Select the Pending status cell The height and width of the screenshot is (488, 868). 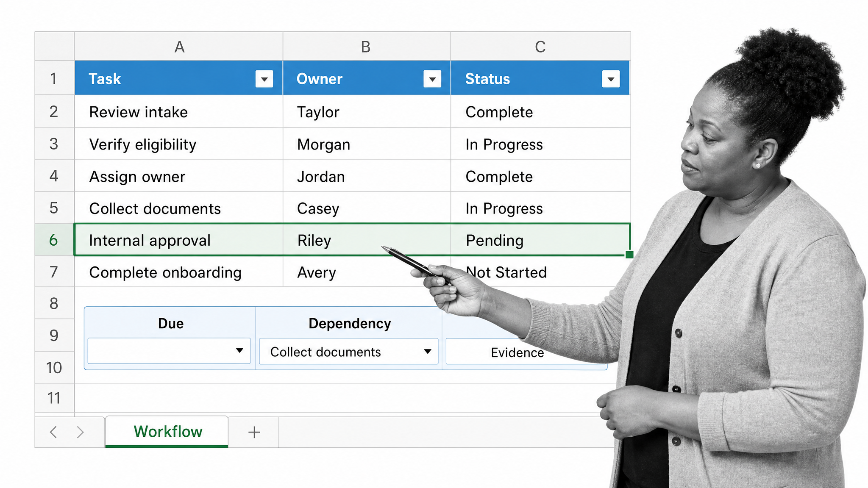tap(540, 240)
